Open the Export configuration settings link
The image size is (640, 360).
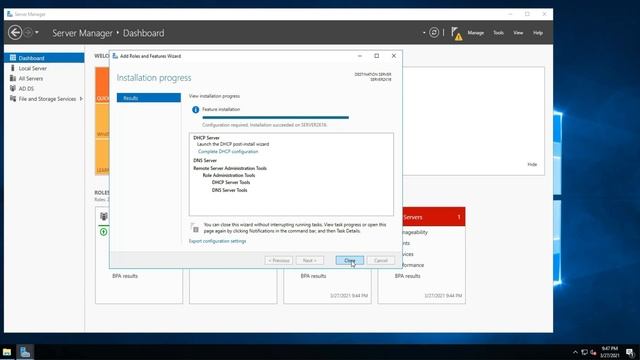(x=217, y=241)
